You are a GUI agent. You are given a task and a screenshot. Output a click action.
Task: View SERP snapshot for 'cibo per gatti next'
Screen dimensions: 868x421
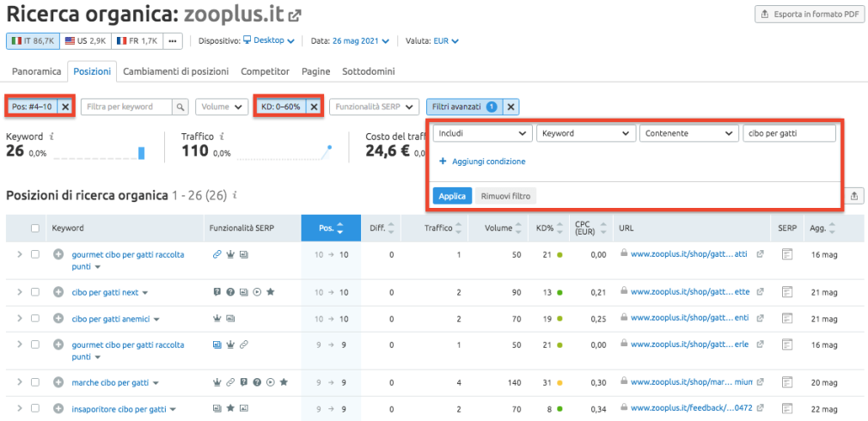(786, 292)
